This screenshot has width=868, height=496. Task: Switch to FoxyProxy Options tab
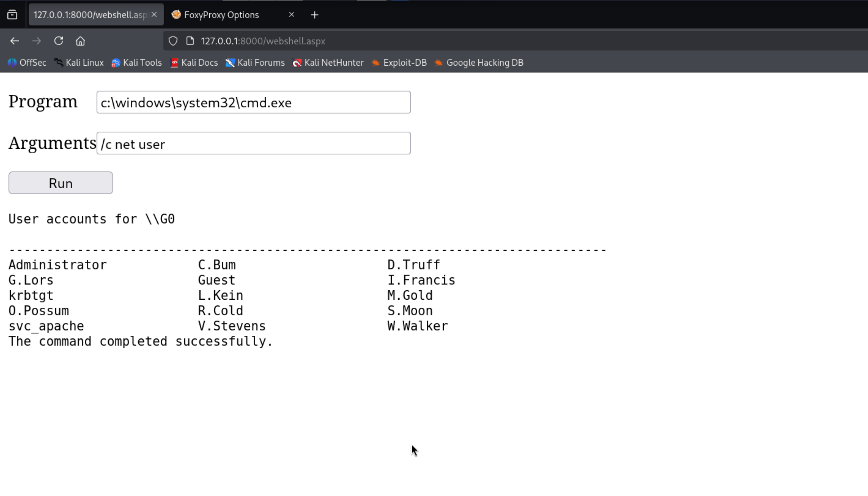222,15
